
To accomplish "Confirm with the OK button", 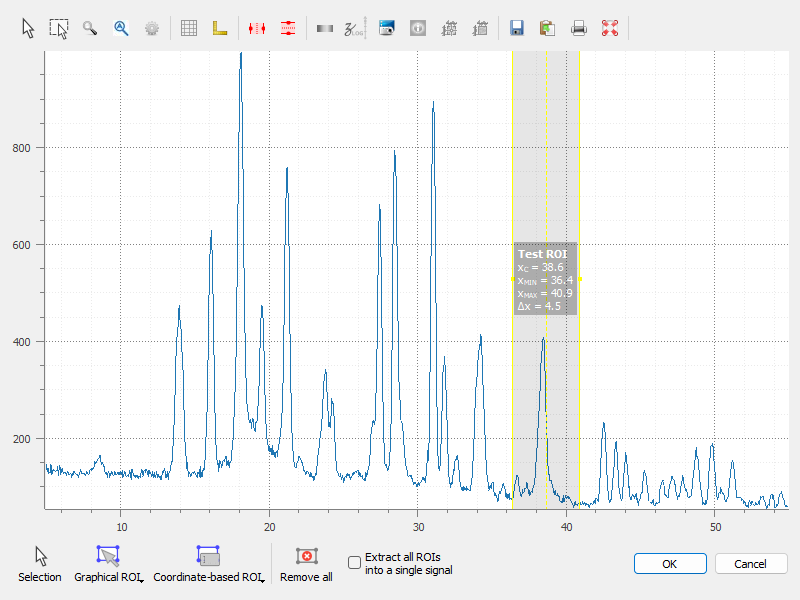I will point(670,564).
